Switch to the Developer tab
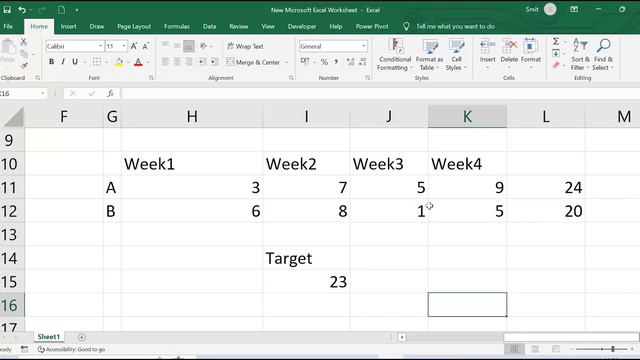This screenshot has height=360, width=640. [x=302, y=26]
